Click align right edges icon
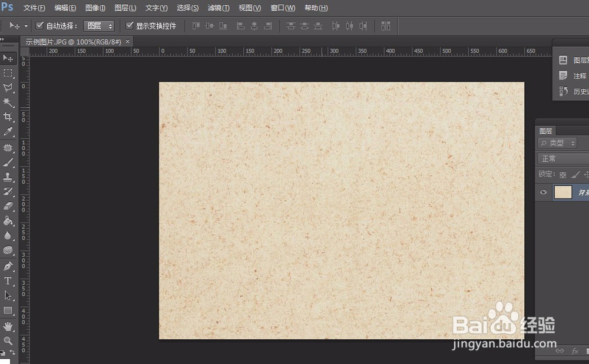 tap(268, 25)
